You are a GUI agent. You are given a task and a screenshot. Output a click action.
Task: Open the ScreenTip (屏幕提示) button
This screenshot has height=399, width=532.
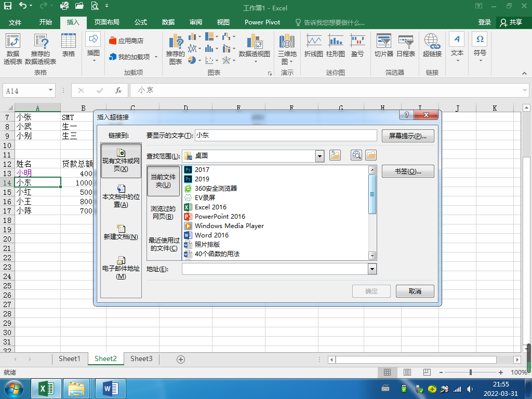coord(408,136)
